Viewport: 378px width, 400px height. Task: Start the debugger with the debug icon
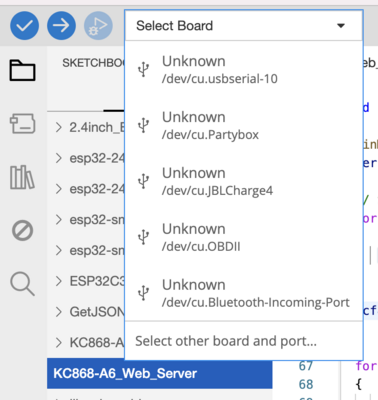point(98,26)
